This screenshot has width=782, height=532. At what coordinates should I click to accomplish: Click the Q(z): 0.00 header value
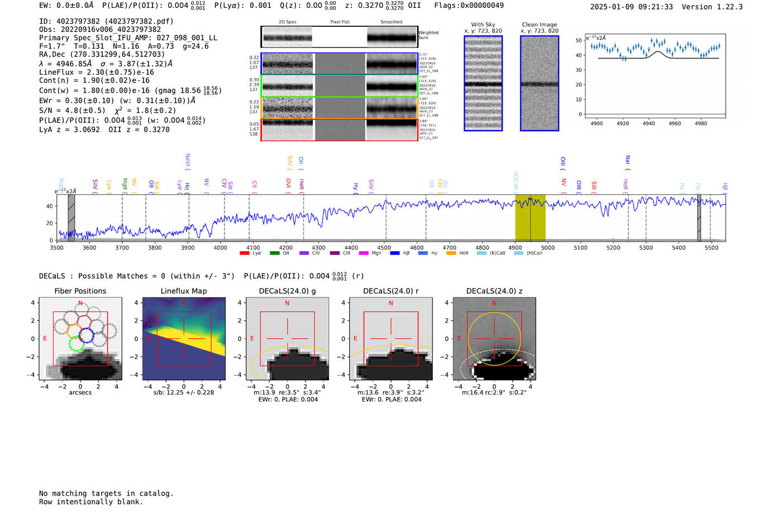pyautogui.click(x=308, y=6)
